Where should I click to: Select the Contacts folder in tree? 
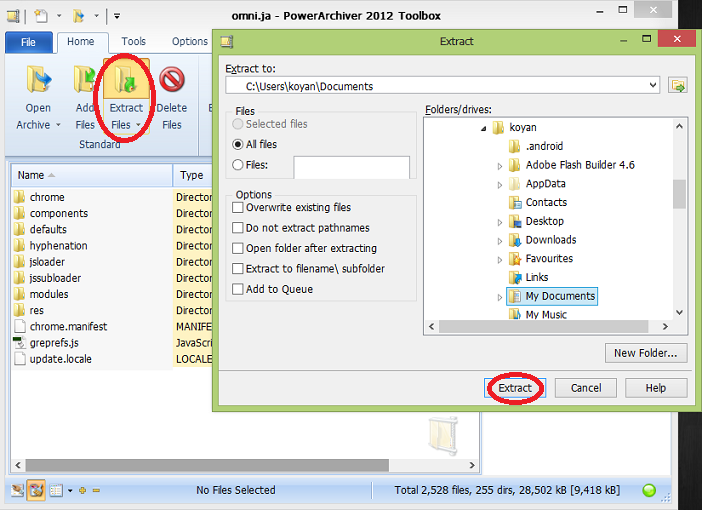pyautogui.click(x=546, y=202)
